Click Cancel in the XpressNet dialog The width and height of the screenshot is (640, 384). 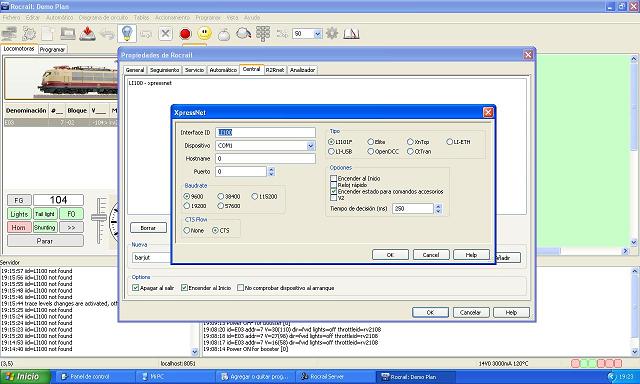pos(431,255)
